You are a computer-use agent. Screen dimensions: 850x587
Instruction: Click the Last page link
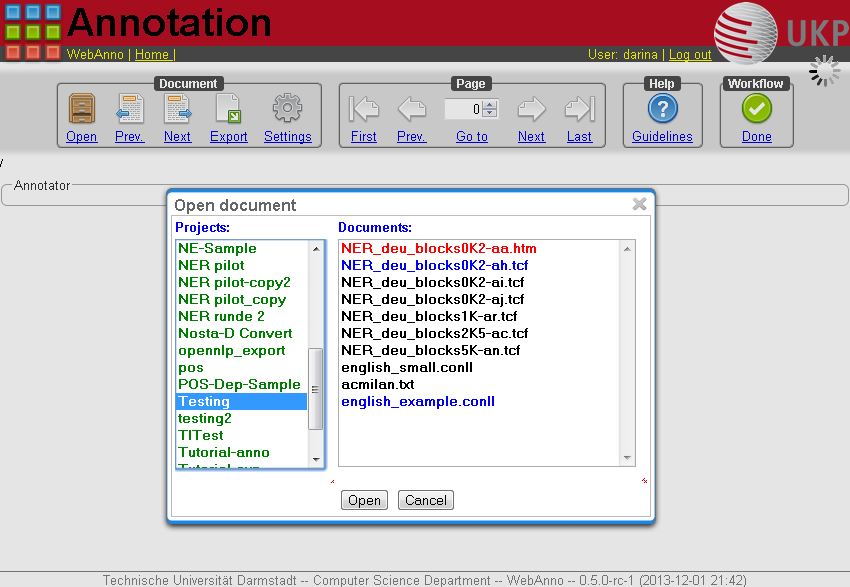579,137
